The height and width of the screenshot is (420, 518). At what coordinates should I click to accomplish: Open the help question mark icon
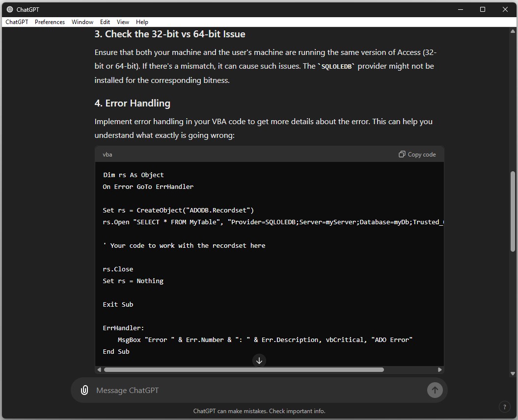coord(504,407)
